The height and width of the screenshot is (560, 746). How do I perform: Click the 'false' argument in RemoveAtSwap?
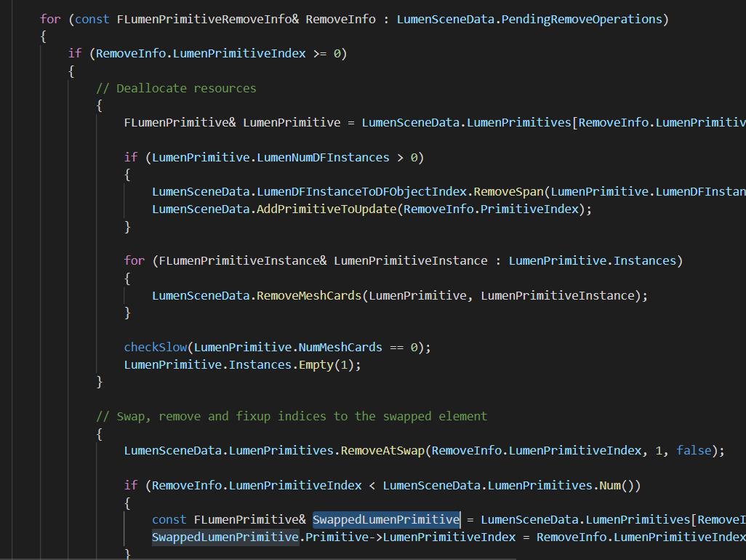pos(694,451)
